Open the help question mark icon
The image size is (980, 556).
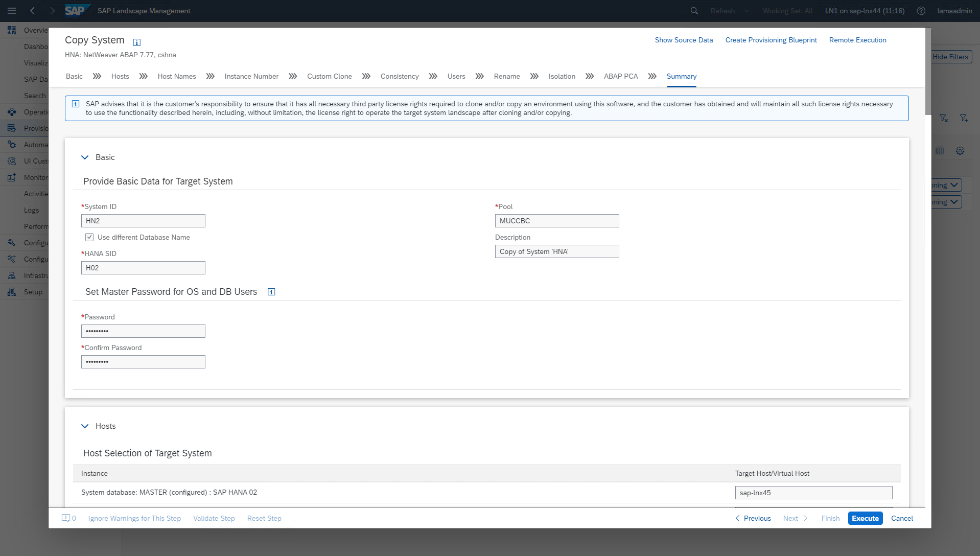tap(921, 11)
